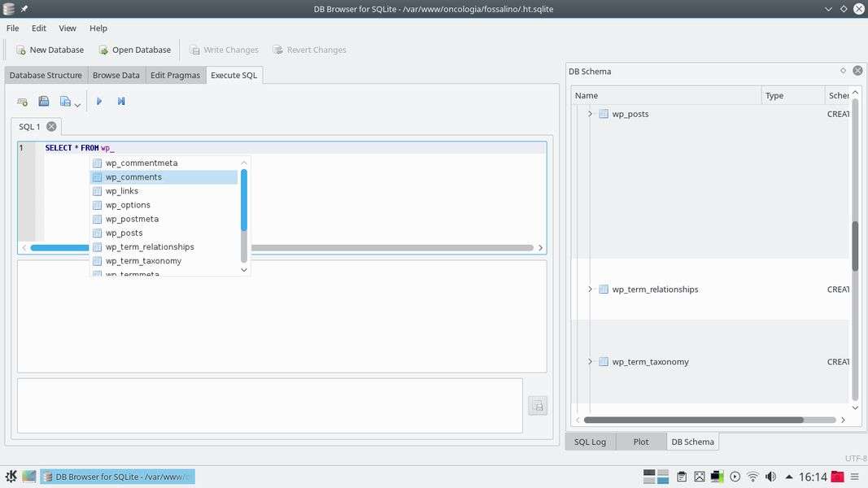Close the SQL 1 tab
The width and height of the screenshot is (868, 488).
point(51,126)
